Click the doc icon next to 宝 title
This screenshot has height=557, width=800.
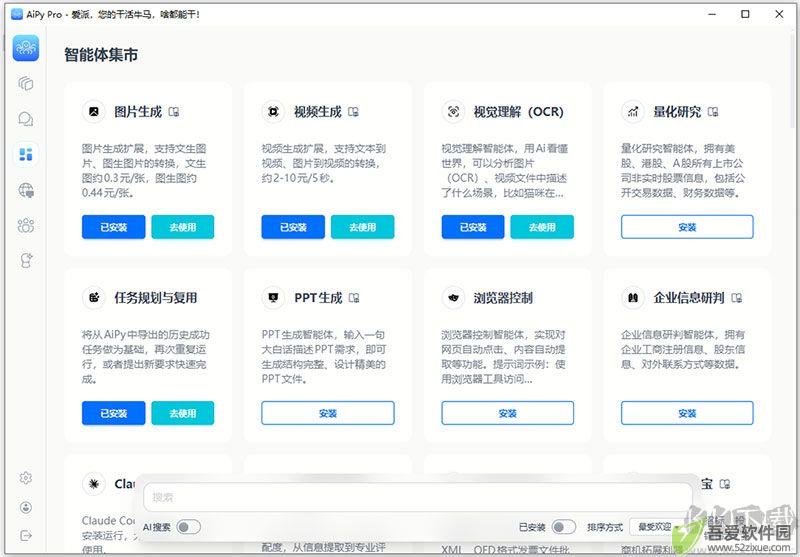tap(724, 484)
